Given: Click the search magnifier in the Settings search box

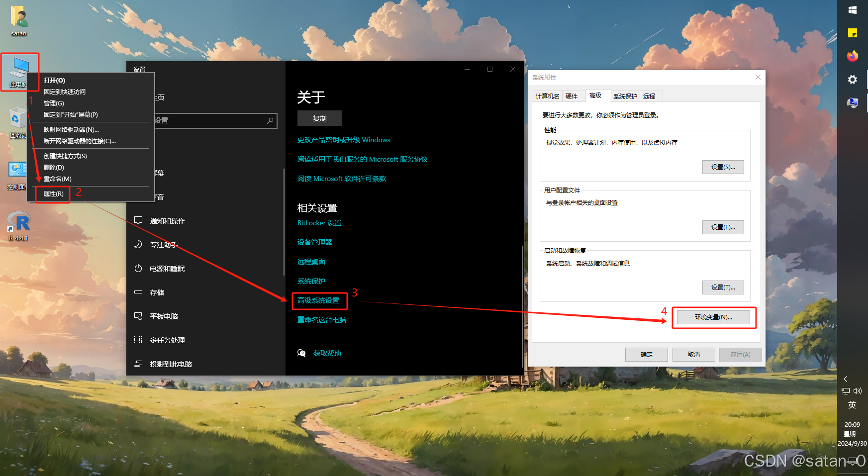Looking at the screenshot, I should click(270, 120).
